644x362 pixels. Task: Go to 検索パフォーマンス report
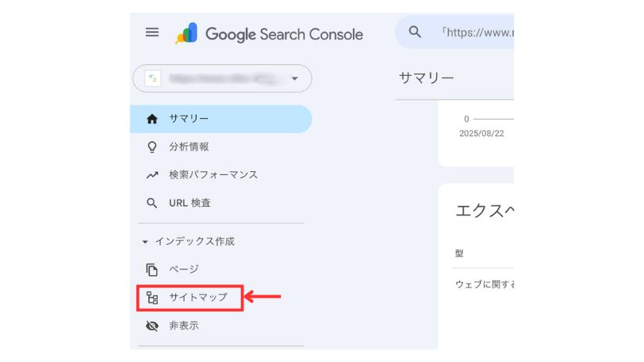coord(213,175)
